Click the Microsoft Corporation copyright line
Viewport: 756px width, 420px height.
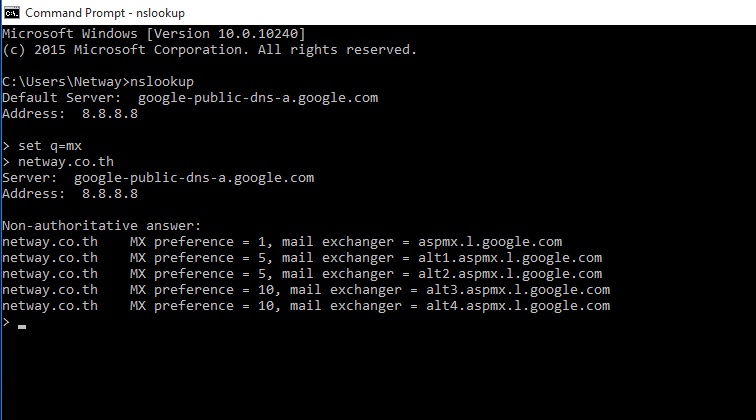click(210, 50)
